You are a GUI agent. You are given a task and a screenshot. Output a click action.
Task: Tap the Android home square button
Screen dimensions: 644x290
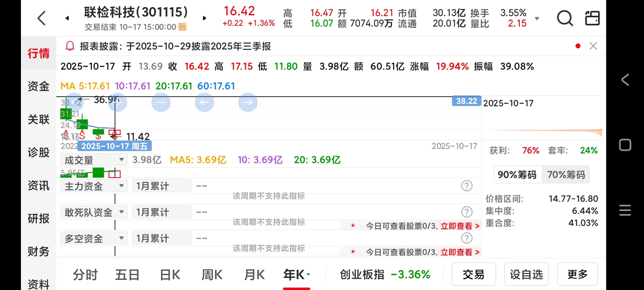625,145
